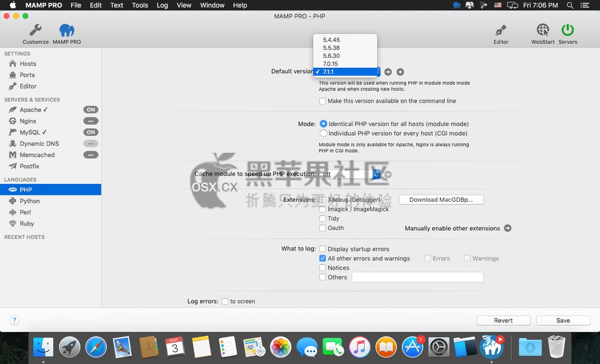
Task: Open the Customize toolbar wrench icon
Action: [36, 30]
